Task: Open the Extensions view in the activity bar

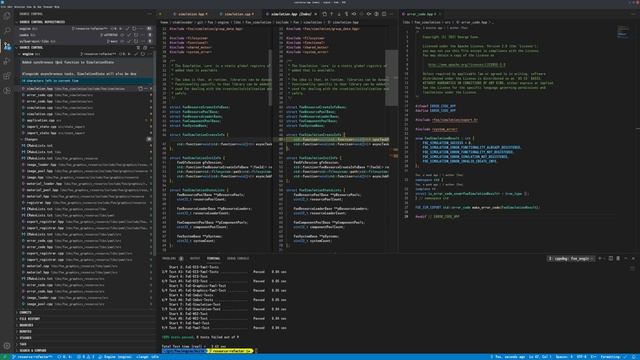Action: click(x=7, y=76)
